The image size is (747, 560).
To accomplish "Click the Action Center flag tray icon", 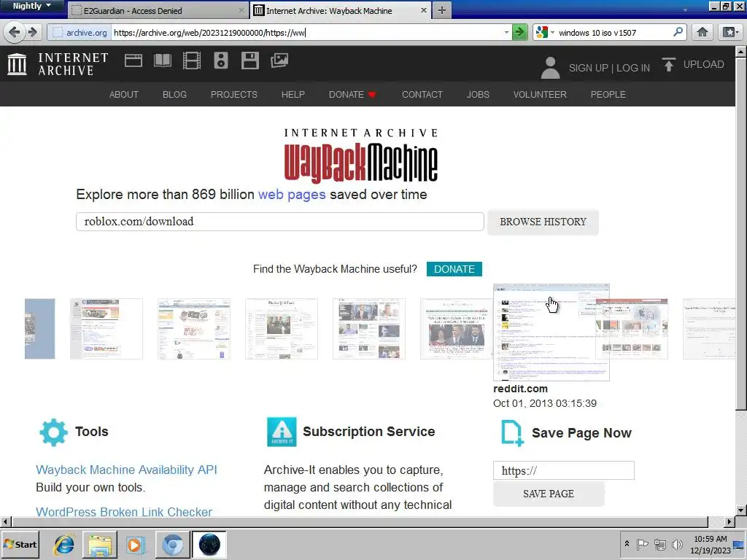I will tap(642, 544).
